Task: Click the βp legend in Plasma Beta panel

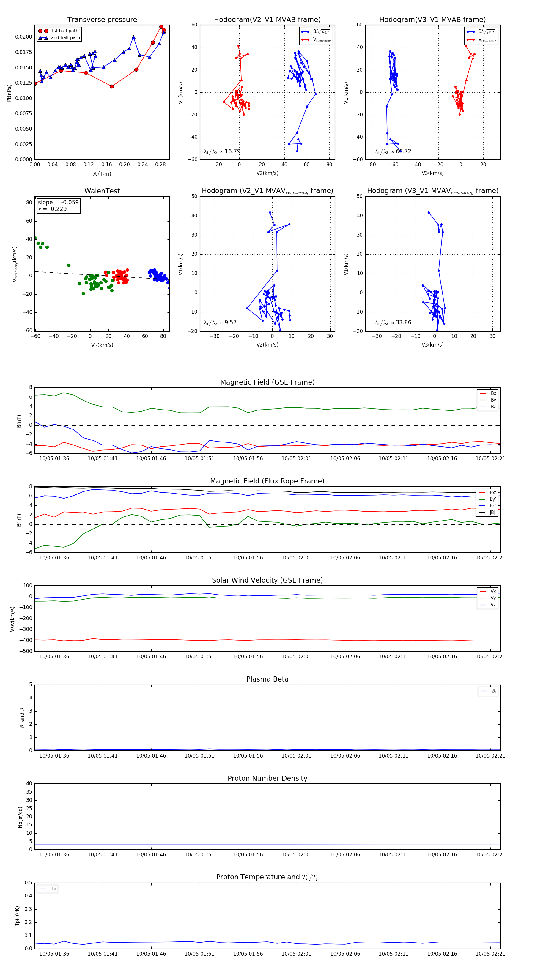Action: 488,691
